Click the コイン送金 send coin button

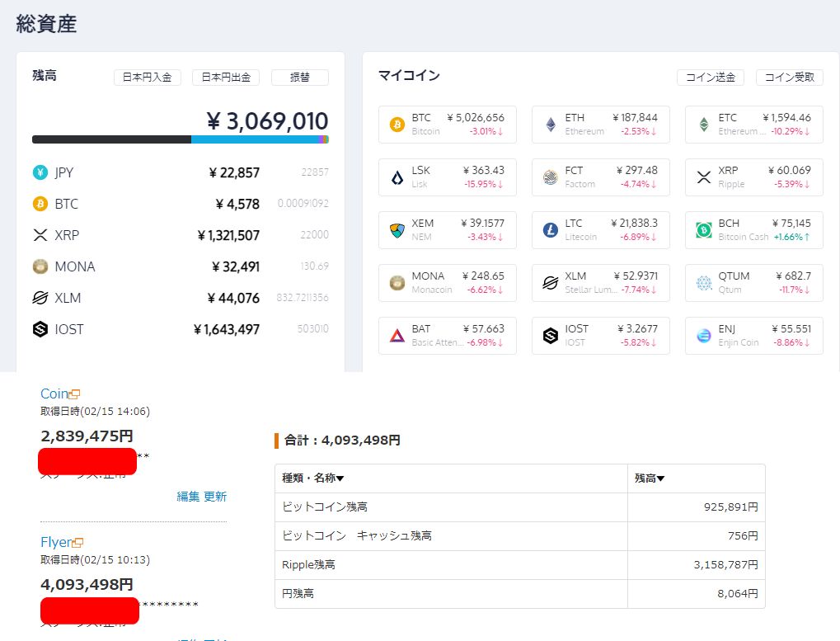(710, 78)
